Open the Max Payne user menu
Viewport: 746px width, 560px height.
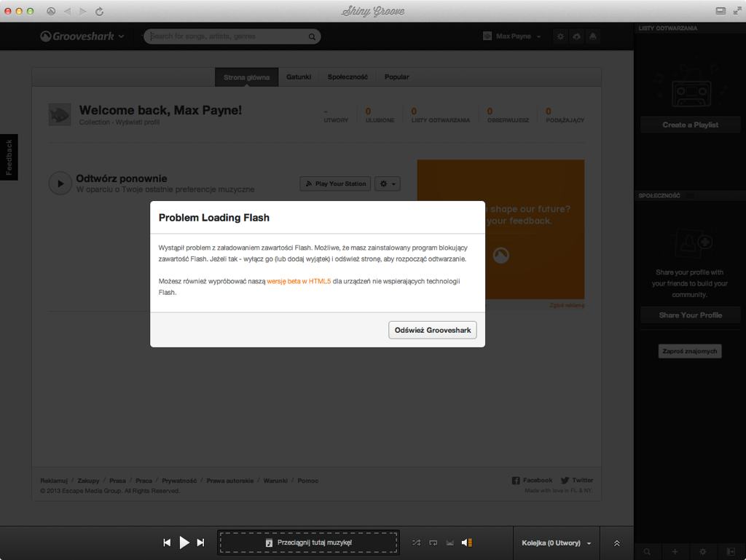pyautogui.click(x=513, y=36)
